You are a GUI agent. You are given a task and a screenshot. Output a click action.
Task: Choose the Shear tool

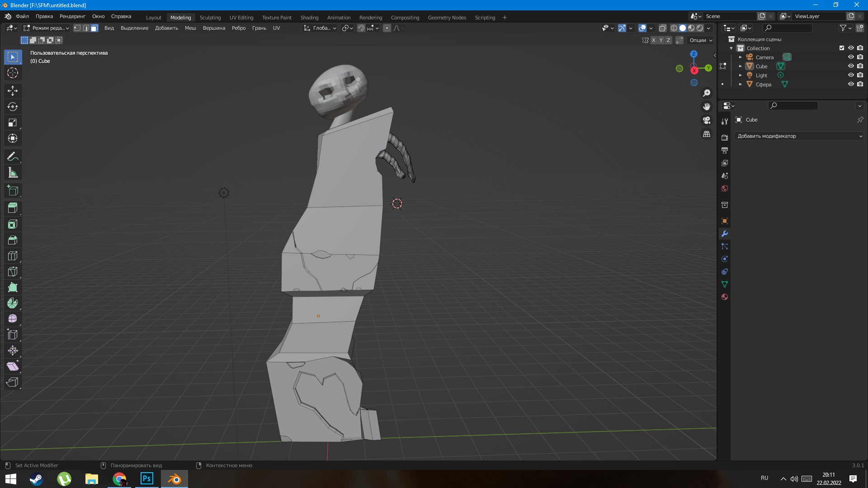tap(13, 366)
